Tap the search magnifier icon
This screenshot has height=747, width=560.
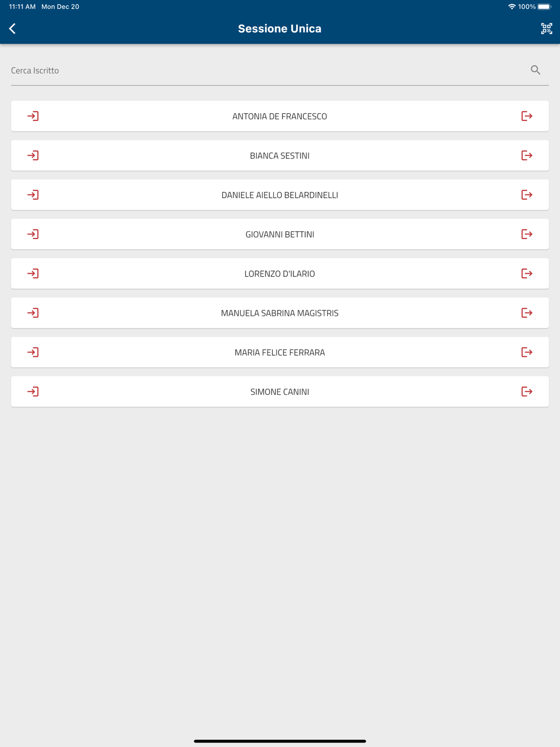tap(535, 70)
